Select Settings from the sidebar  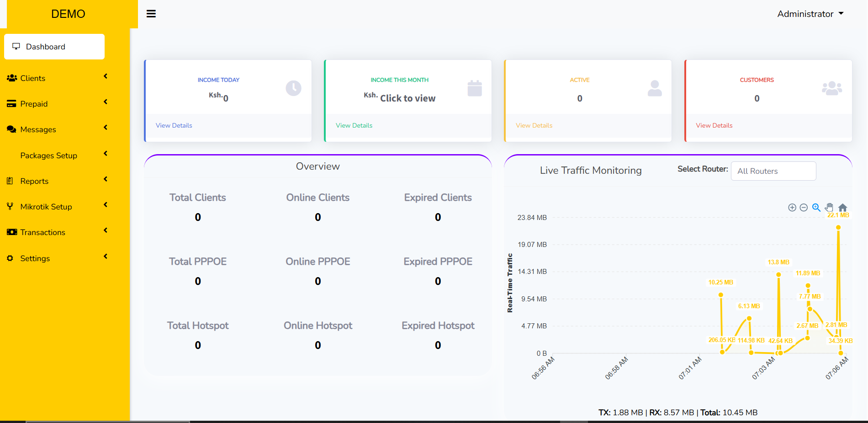[35, 258]
